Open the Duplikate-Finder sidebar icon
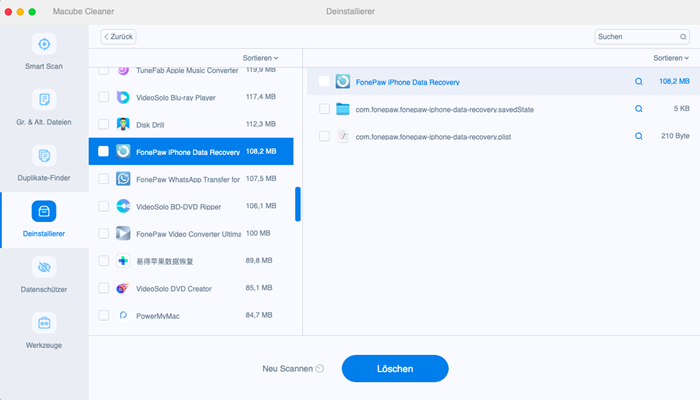 click(44, 155)
